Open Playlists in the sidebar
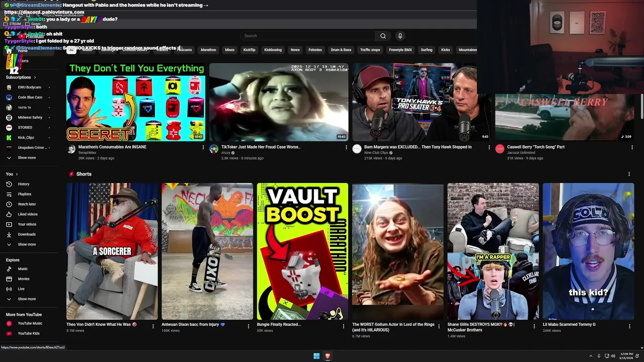The image size is (644, 362). pos(24,194)
